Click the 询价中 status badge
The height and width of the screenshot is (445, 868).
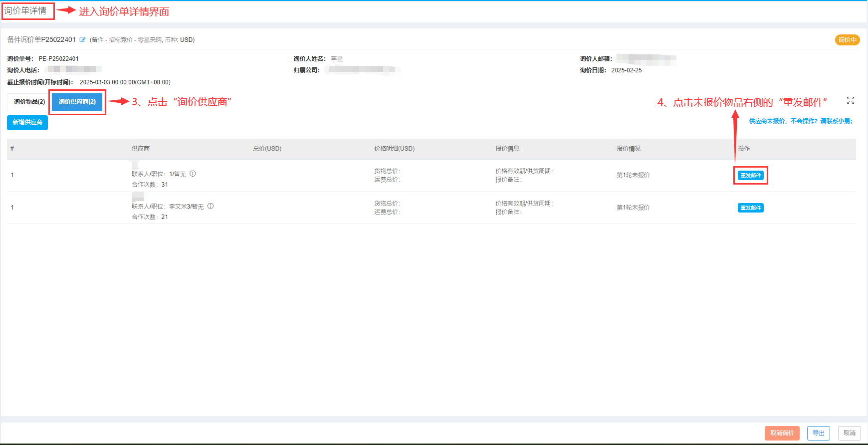pyautogui.click(x=847, y=40)
